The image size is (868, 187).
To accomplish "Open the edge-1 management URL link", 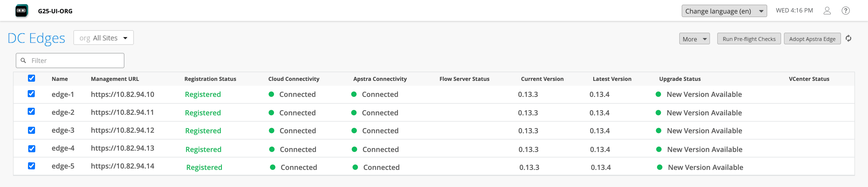I will (x=122, y=94).
